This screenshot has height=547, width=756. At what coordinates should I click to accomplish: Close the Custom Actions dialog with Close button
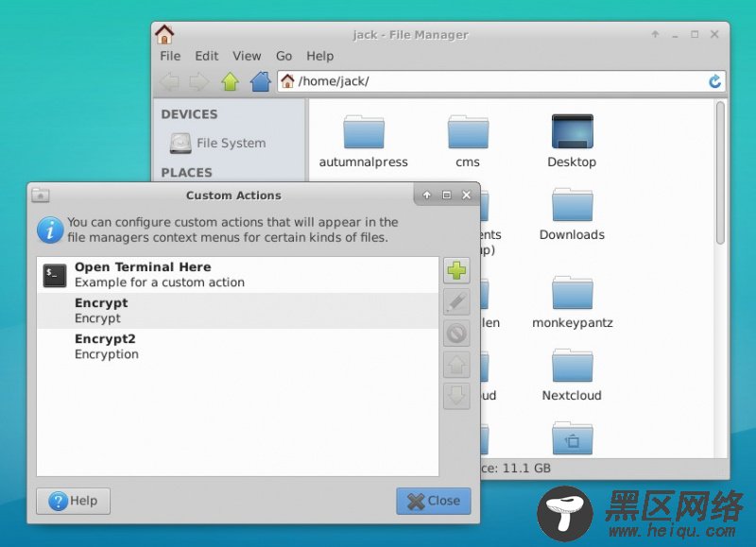434,501
